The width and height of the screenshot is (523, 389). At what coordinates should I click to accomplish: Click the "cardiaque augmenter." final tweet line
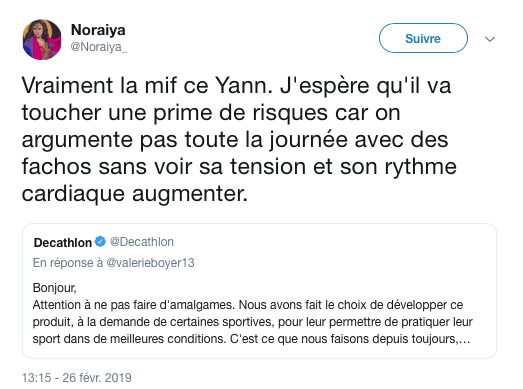[x=135, y=193]
